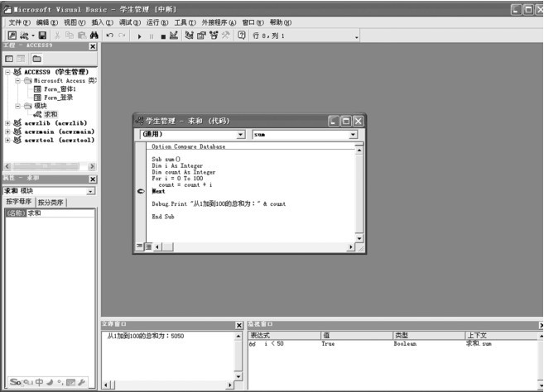Click the Cut scissors icon
Viewport: 544px width, 392px height.
point(58,36)
